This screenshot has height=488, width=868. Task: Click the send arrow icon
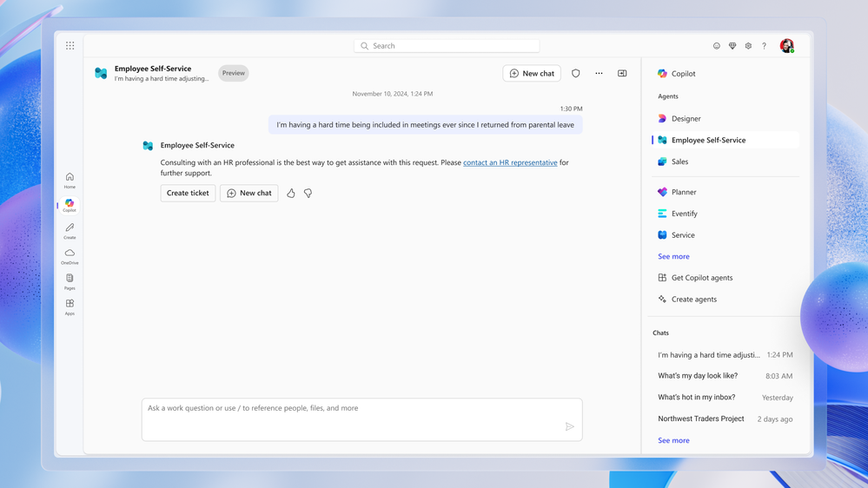click(x=570, y=426)
